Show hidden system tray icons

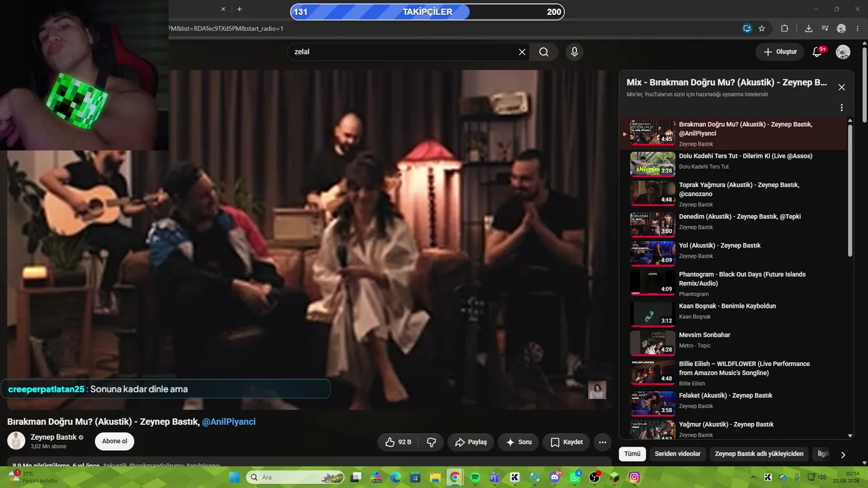point(754,477)
